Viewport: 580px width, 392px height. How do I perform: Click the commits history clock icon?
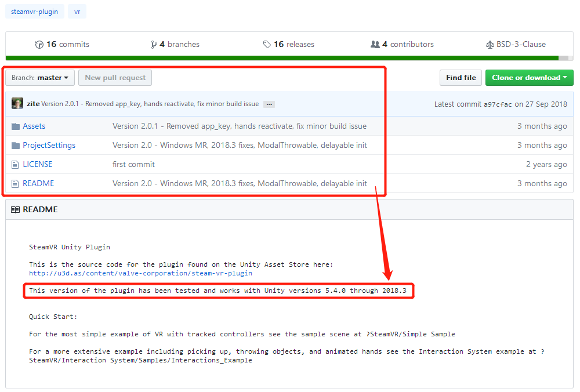pyautogui.click(x=39, y=45)
